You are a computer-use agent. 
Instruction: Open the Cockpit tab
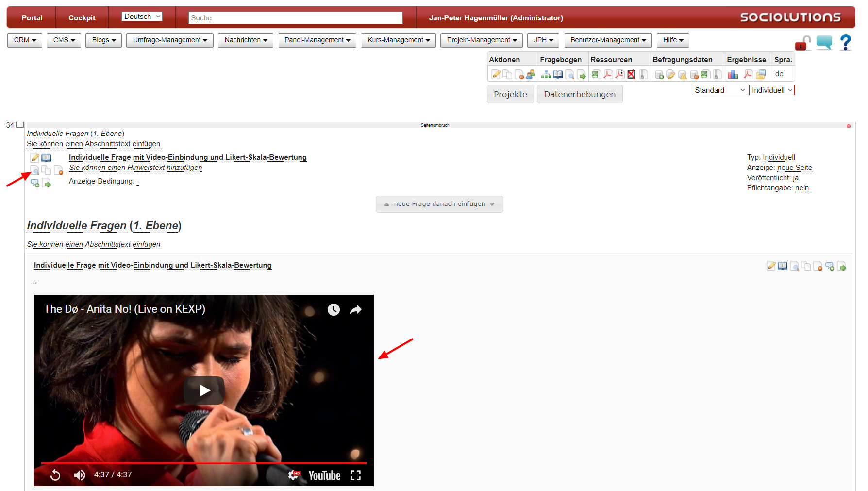click(x=82, y=18)
